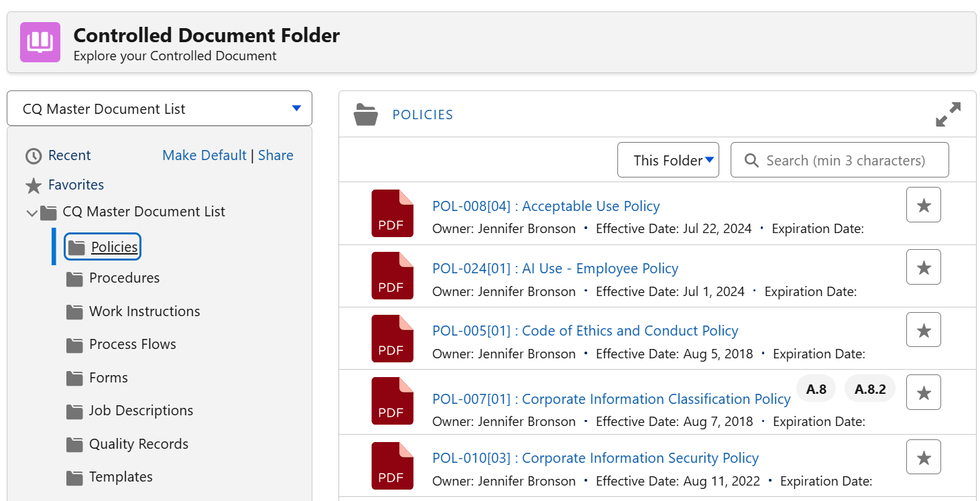Click the open folder icon beside POLICIES
The width and height of the screenshot is (980, 501).
pyautogui.click(x=365, y=115)
